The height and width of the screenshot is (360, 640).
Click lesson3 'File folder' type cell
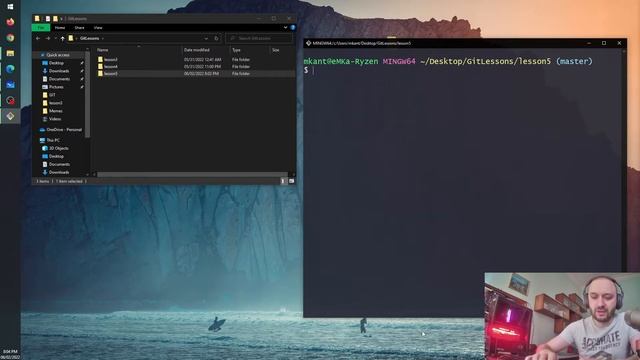click(x=241, y=59)
